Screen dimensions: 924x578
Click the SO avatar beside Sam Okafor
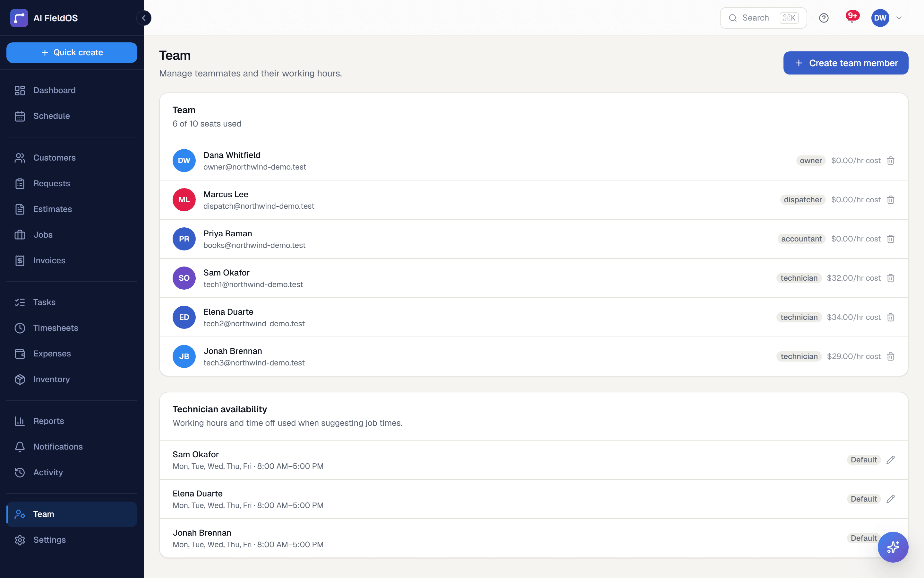click(184, 278)
